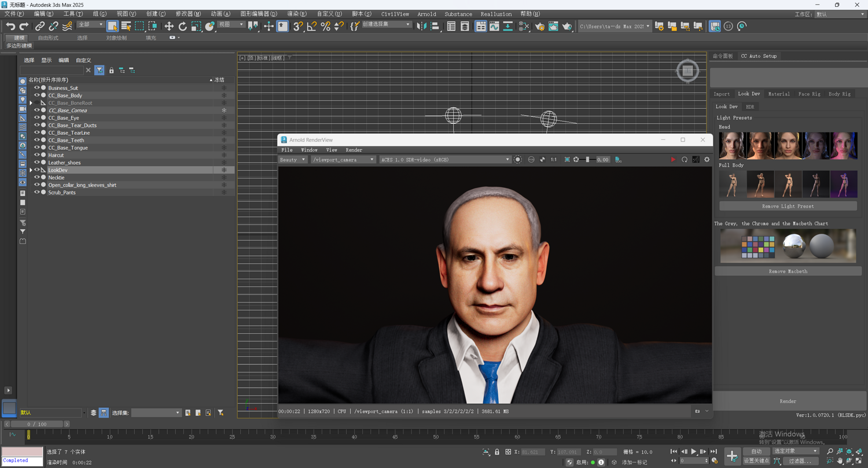Click the 过滤器 key filters button
This screenshot has height=468, width=868.
[x=800, y=461]
